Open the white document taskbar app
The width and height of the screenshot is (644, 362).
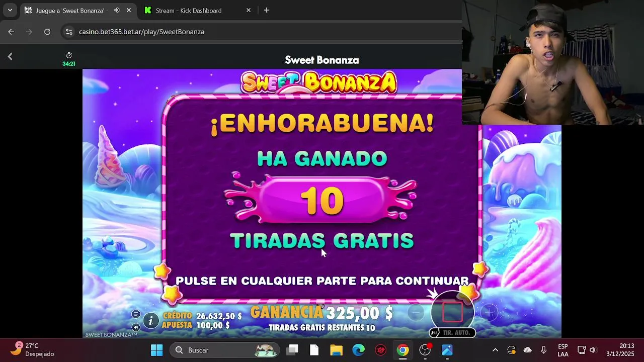[x=314, y=350]
